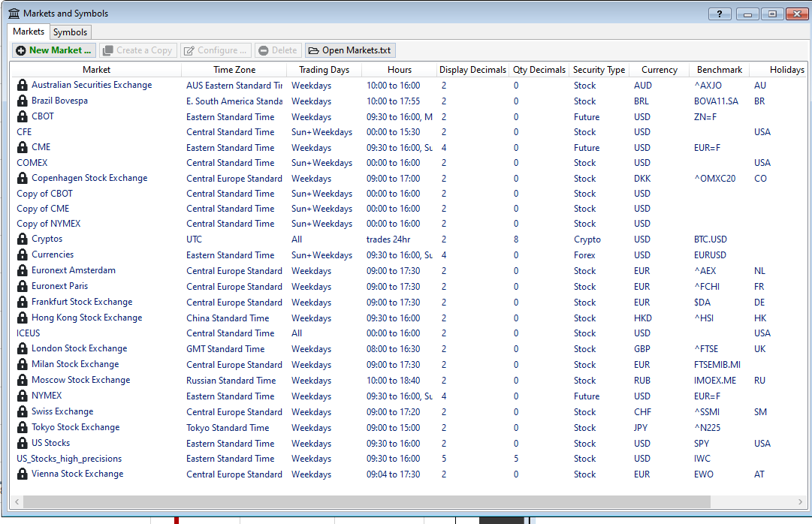Click the lock icon beside NYMEX
Viewport: 812px width, 524px height.
[23, 396]
